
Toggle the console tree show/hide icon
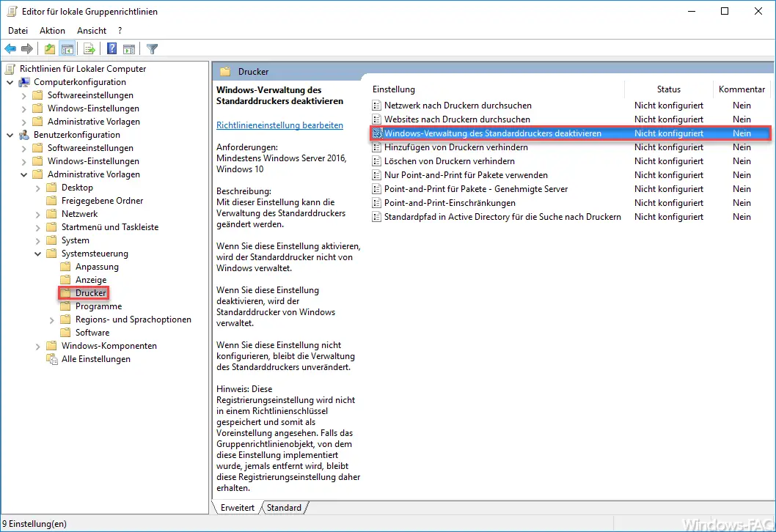pos(67,48)
